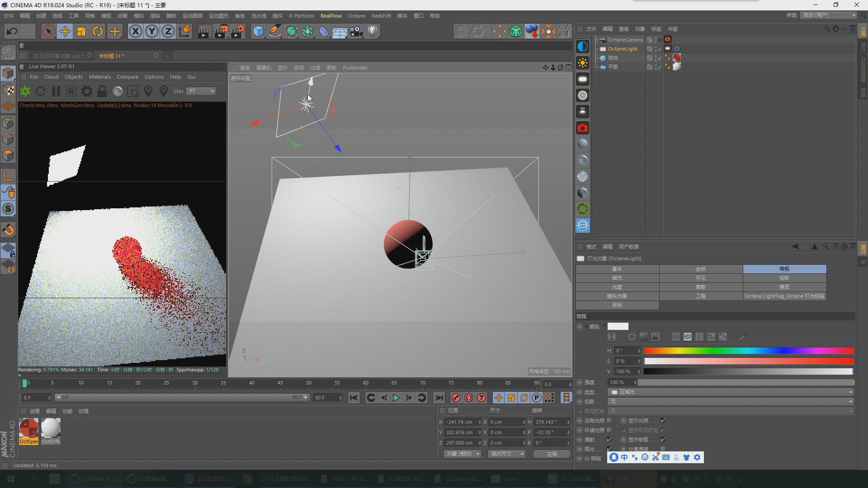
Task: Toggle 显示光照 checkbox
Action: 663,421
